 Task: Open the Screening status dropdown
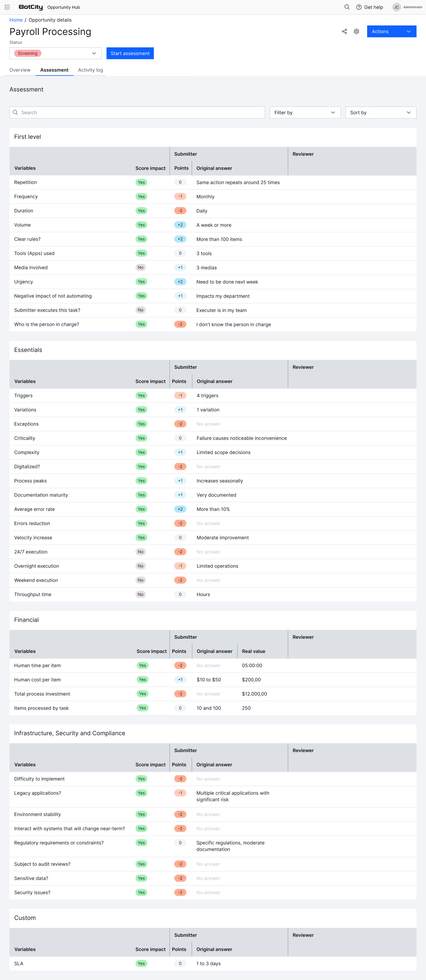click(56, 53)
